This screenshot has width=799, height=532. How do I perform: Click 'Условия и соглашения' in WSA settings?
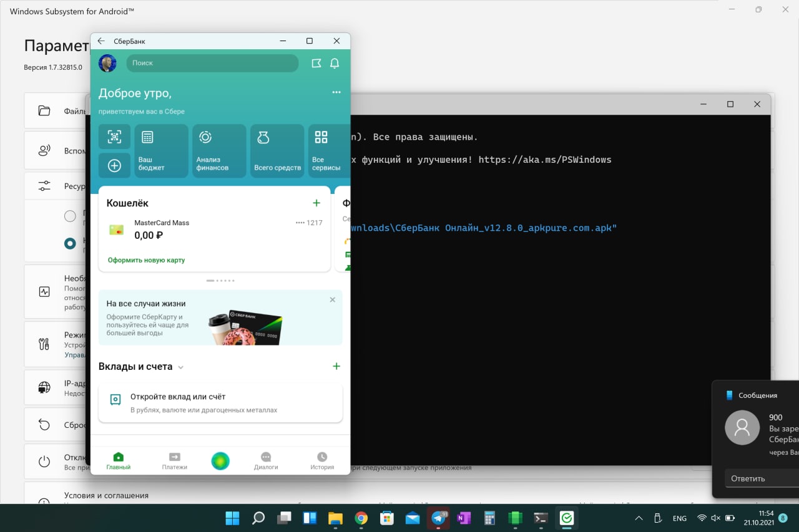[106, 496]
